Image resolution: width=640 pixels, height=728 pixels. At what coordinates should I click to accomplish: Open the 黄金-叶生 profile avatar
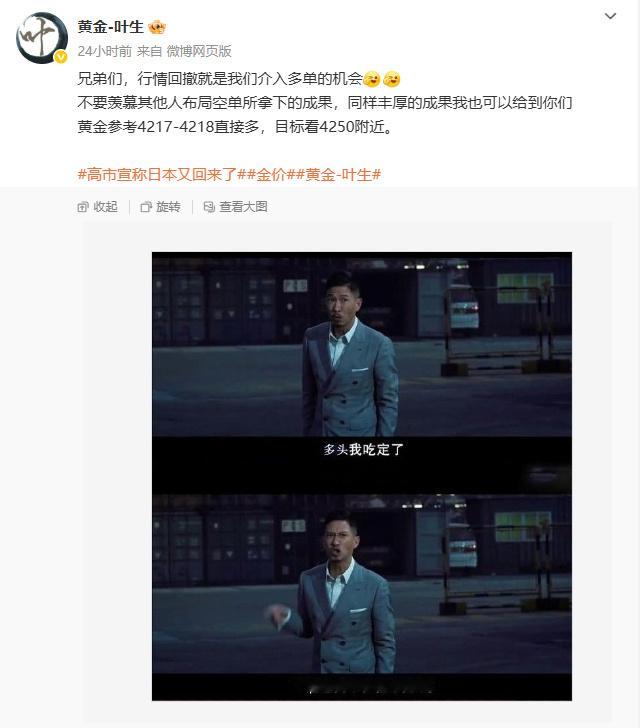coord(41,37)
